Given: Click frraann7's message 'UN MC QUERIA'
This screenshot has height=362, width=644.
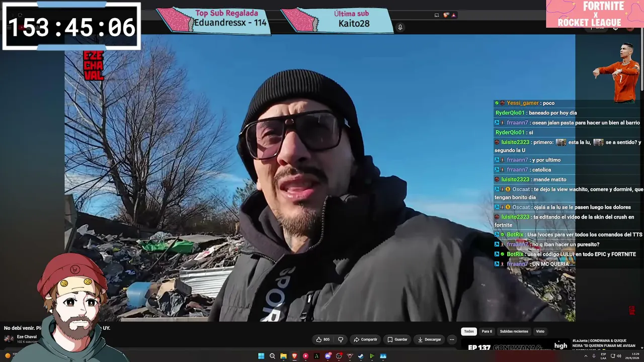Looking at the screenshot, I should pos(532,264).
